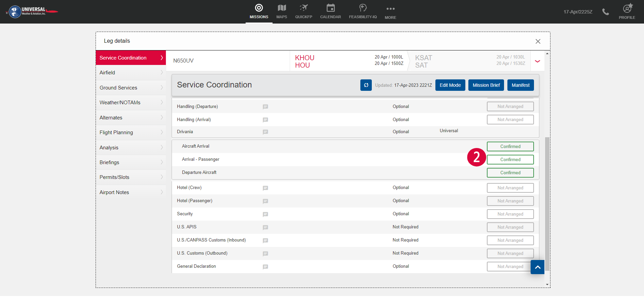This screenshot has width=644, height=297.
Task: Open the Permits/Slots section
Action: coord(131,177)
